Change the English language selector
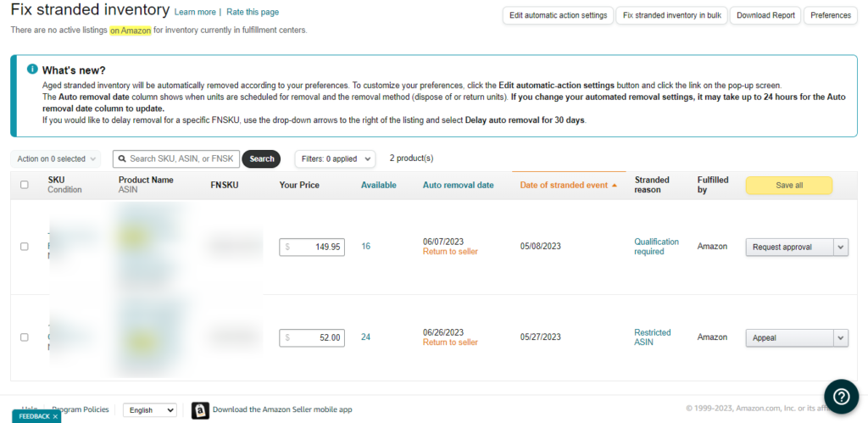Image resolution: width=868 pixels, height=423 pixels. (150, 410)
